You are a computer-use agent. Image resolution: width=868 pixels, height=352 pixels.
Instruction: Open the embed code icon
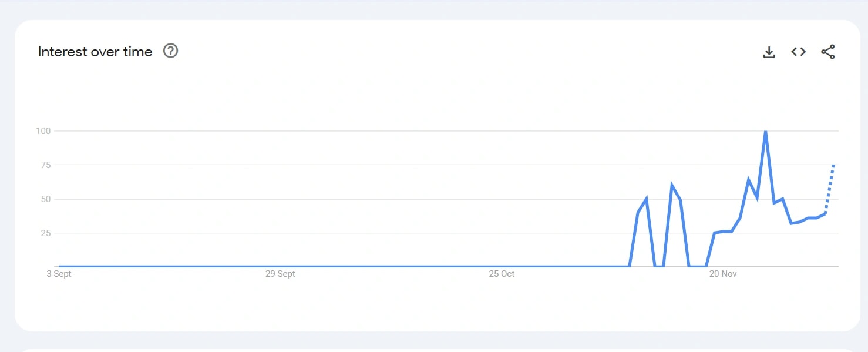coord(798,52)
